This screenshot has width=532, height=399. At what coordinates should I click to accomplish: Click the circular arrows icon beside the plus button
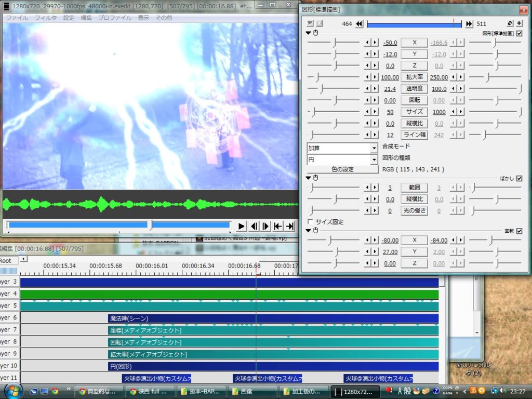tap(510, 23)
